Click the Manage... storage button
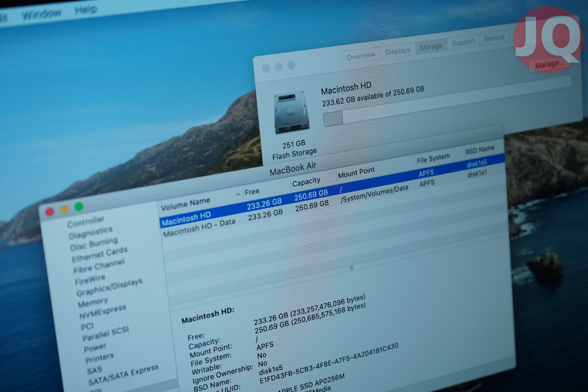This screenshot has width=588, height=392. coord(549,64)
